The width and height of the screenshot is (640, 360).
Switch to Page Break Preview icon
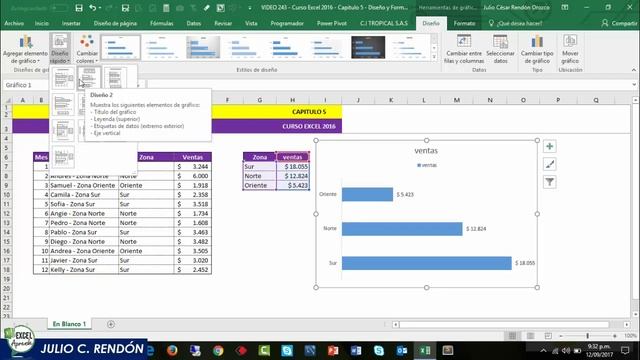548,336
